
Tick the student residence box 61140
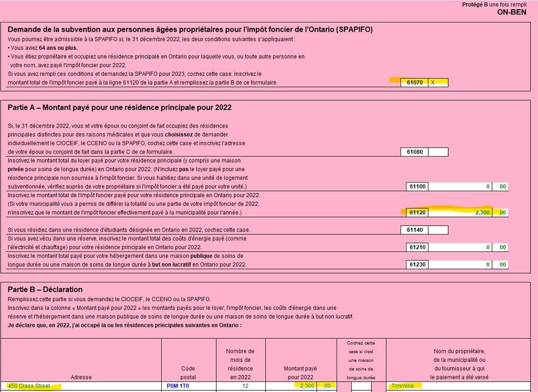click(x=438, y=230)
